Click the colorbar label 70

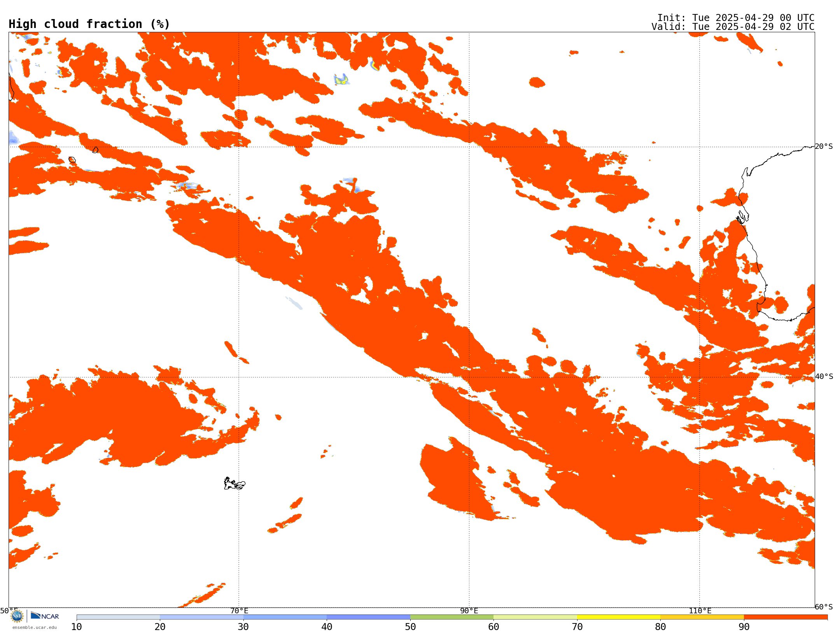[x=577, y=627]
